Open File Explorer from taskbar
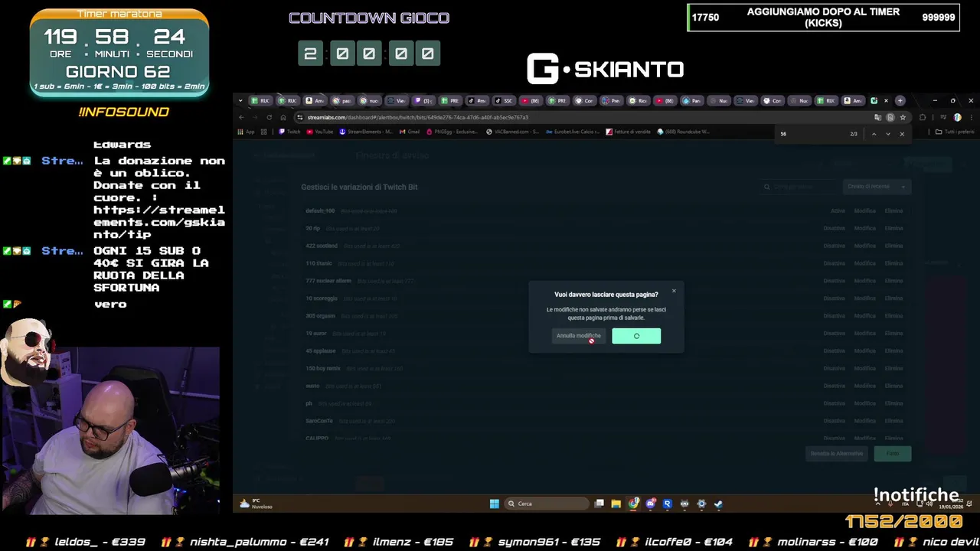Viewport: 980px width, 551px height. (x=616, y=504)
